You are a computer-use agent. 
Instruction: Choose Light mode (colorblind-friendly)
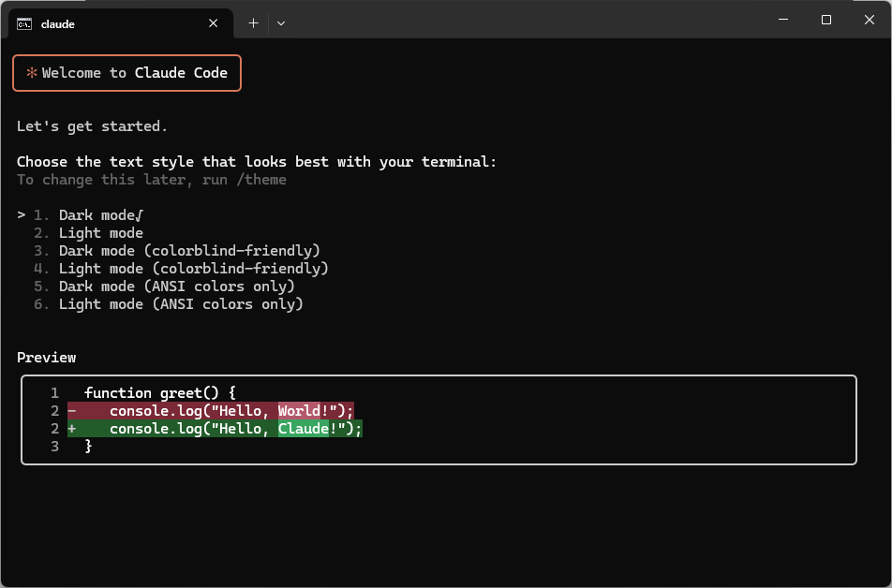click(181, 269)
